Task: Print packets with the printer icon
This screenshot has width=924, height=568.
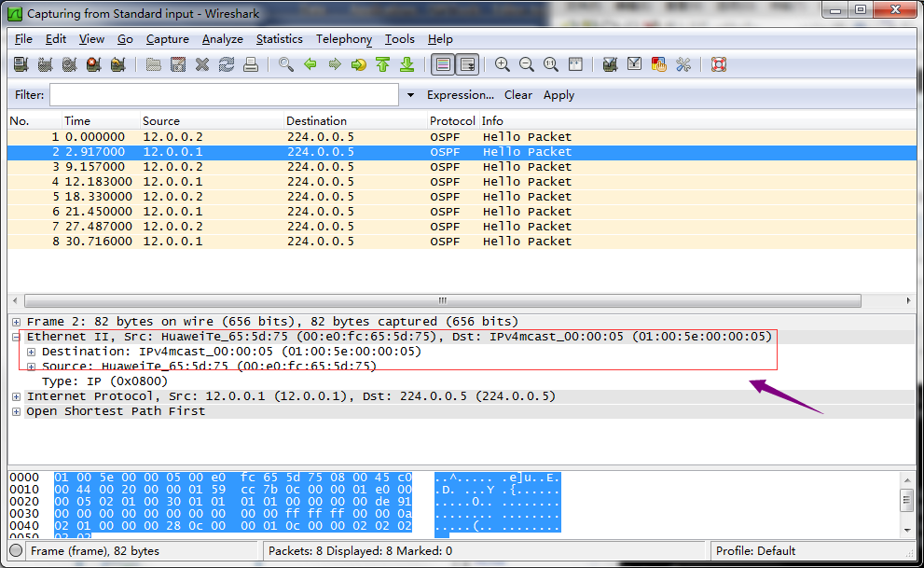Action: [251, 64]
